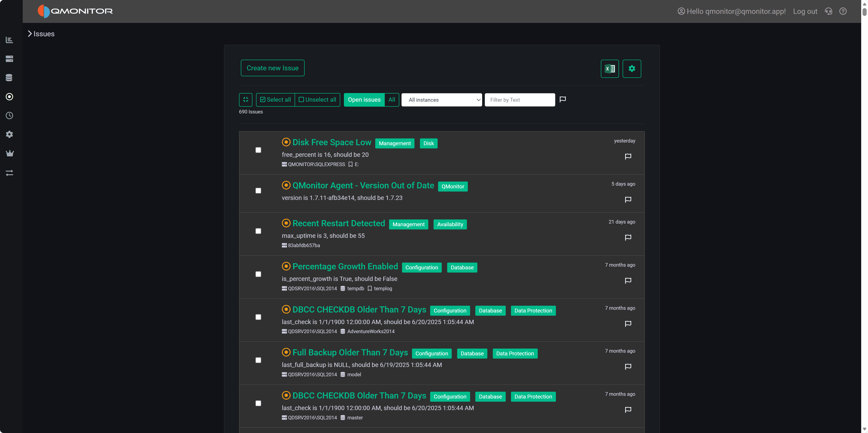This screenshot has width=868, height=433.
Task: Open sidebar settings via the gear icon
Action: pos(10,134)
